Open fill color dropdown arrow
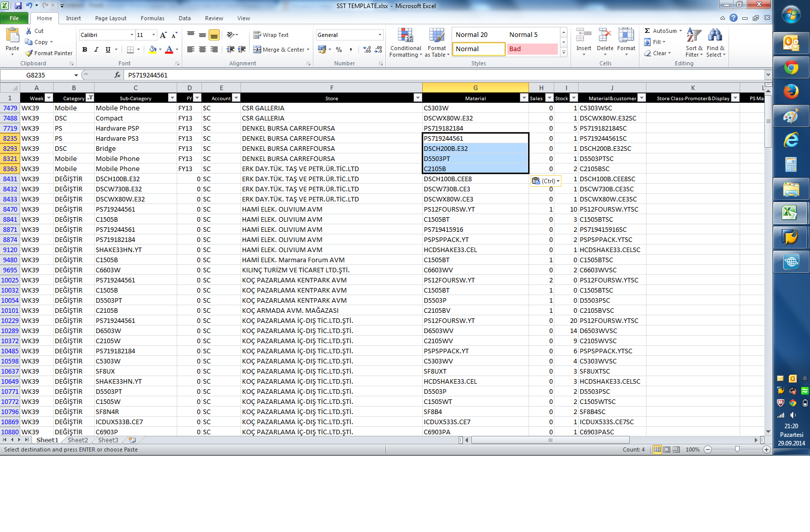The width and height of the screenshot is (810, 532). (x=160, y=50)
